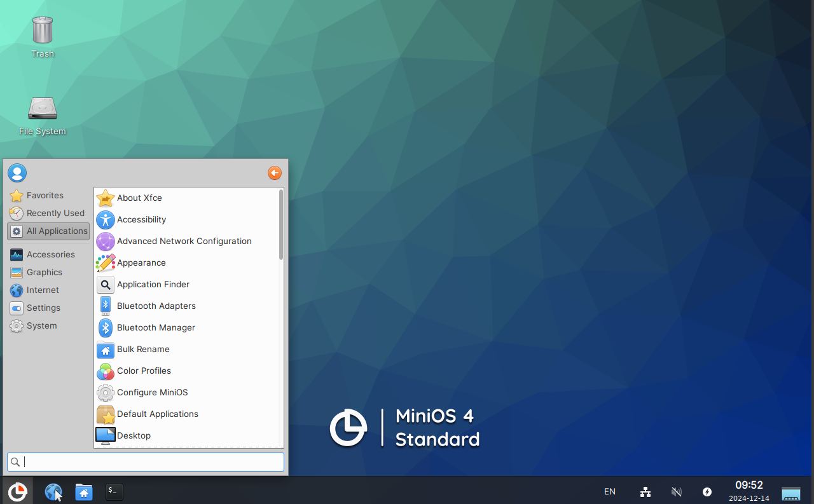The image size is (814, 504).
Task: Select the Favorites category
Action: 48,195
